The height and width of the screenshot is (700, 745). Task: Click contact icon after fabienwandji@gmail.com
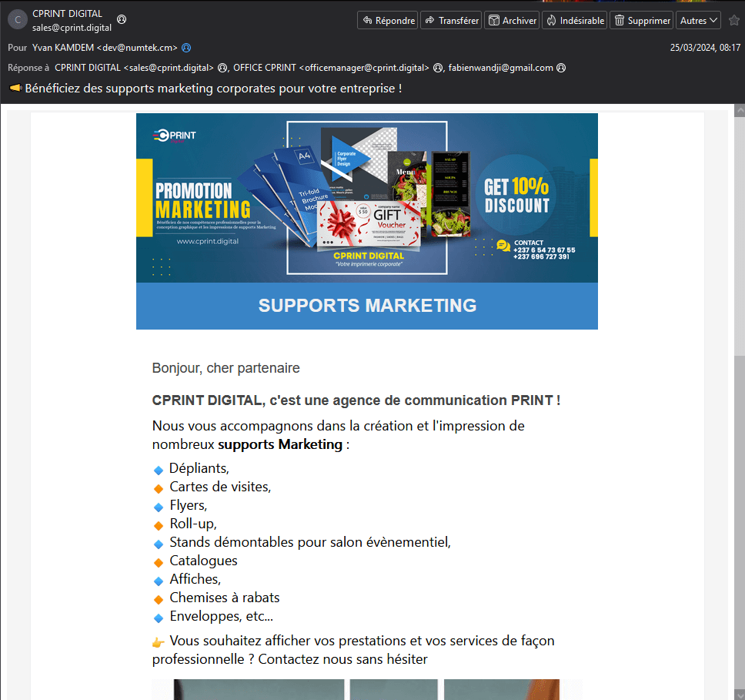561,68
